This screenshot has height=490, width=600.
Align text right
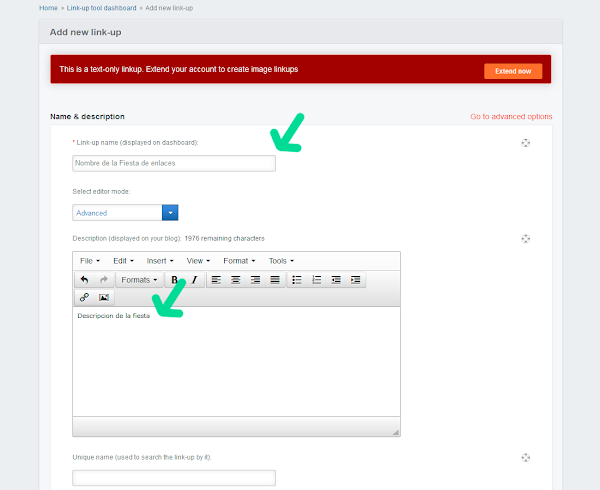[x=255, y=280]
